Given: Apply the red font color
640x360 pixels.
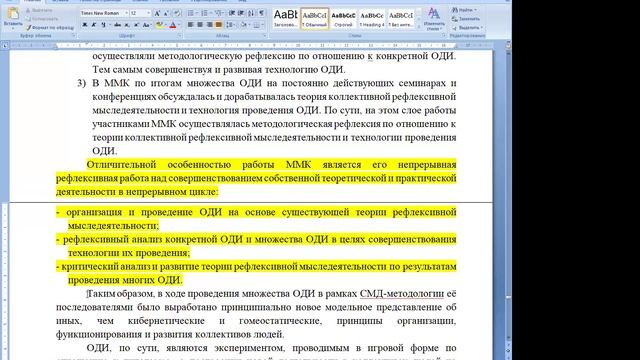Looking at the screenshot, I should point(173,25).
